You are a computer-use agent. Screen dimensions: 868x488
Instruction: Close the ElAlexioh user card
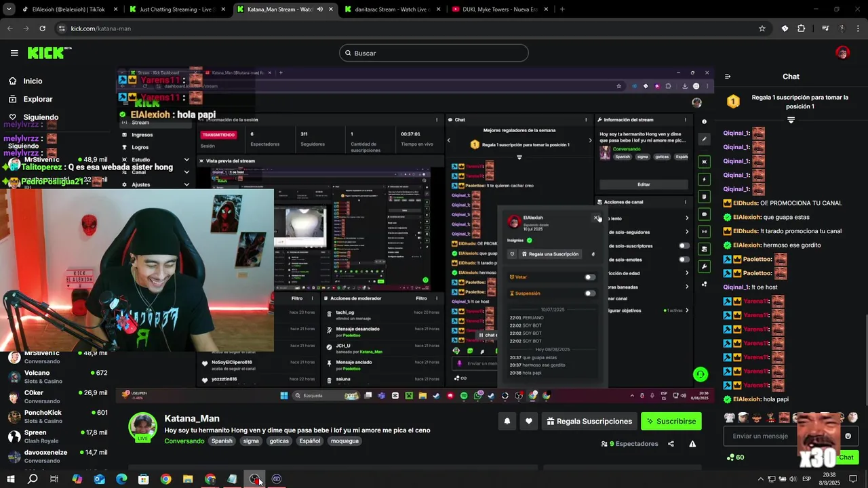[x=596, y=218]
